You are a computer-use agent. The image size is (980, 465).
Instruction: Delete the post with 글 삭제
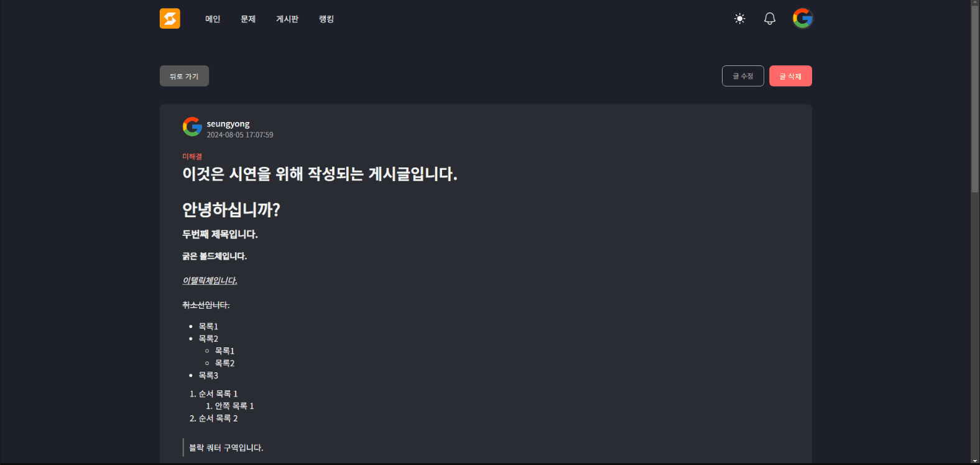pos(790,76)
